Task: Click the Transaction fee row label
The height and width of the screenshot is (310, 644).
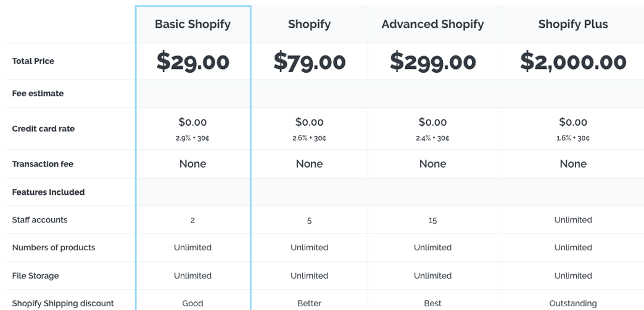Action: (43, 164)
